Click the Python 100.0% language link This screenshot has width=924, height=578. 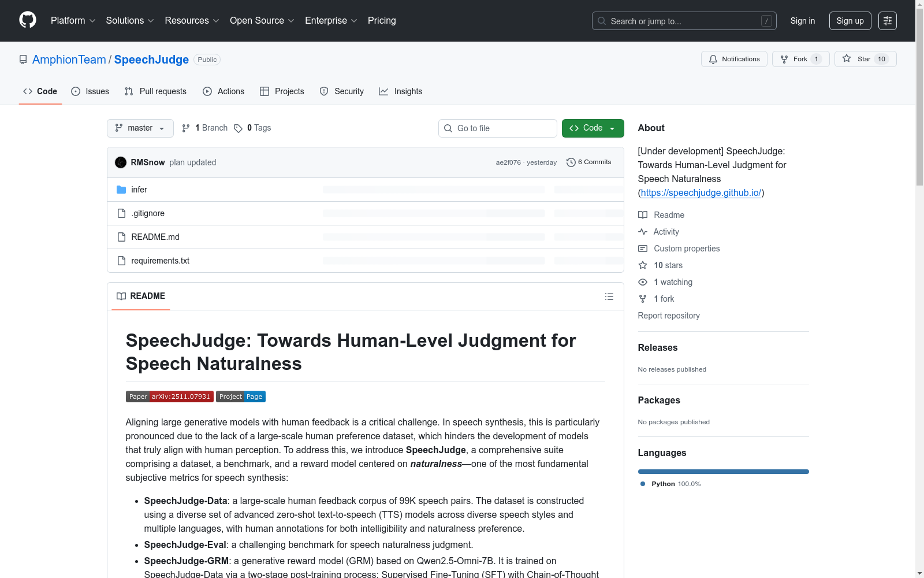point(670,484)
